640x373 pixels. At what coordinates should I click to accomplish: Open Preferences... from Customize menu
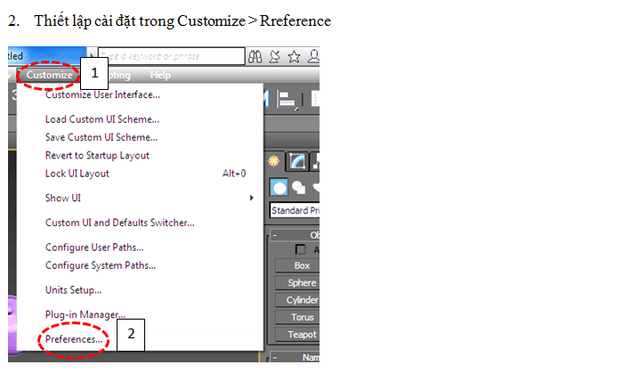click(x=74, y=339)
